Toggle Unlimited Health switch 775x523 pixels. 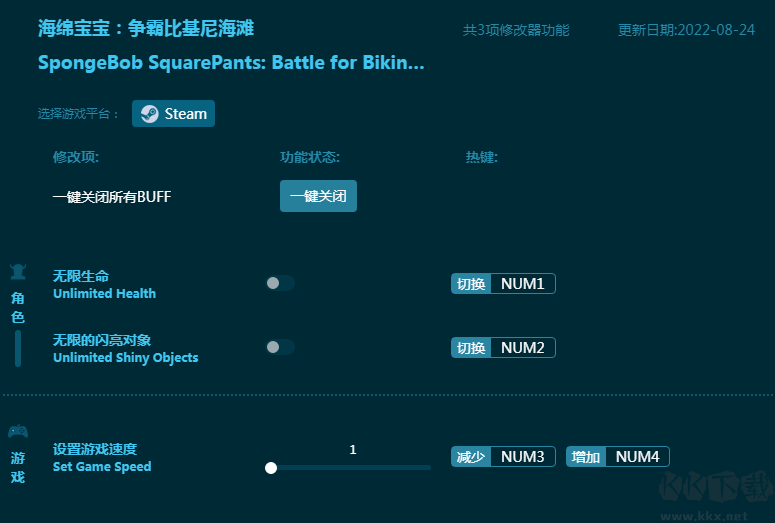click(x=280, y=283)
